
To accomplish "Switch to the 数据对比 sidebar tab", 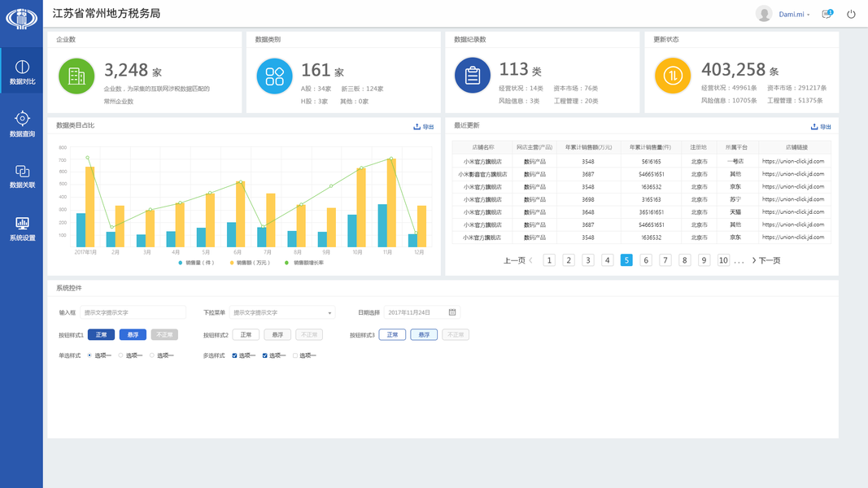I will pyautogui.click(x=22, y=71).
